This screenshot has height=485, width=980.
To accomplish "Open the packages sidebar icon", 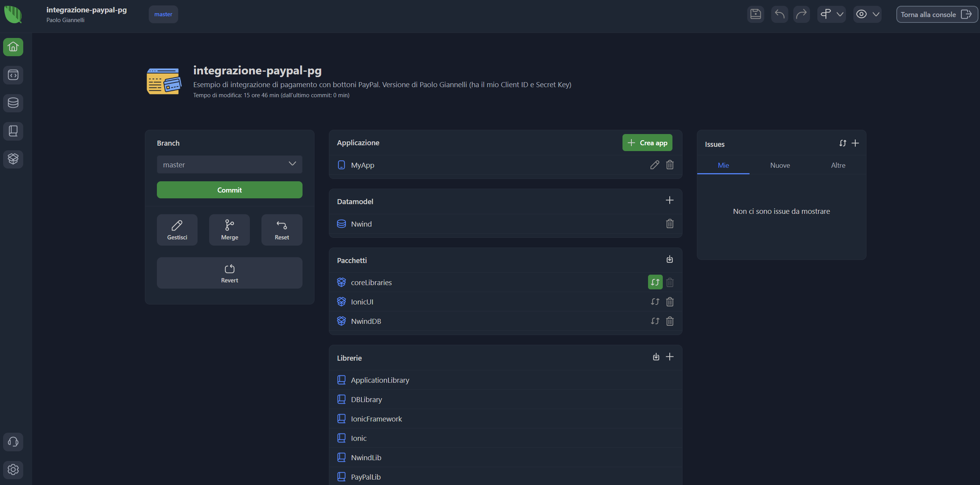I will [x=13, y=159].
